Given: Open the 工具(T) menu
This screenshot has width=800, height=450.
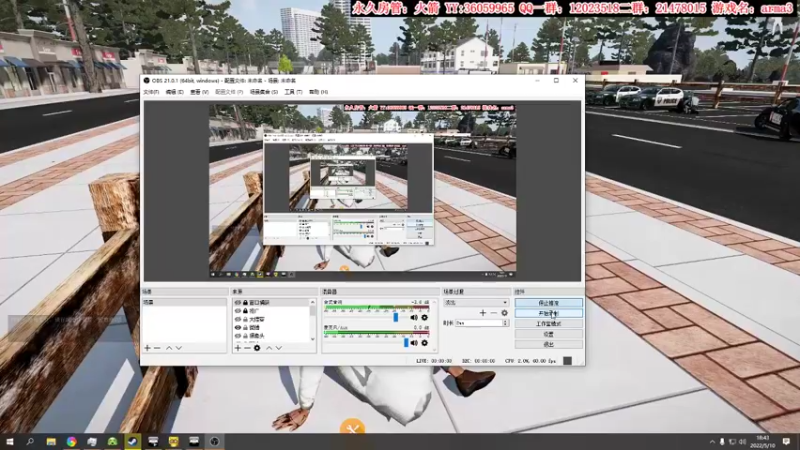Looking at the screenshot, I should coord(293,92).
